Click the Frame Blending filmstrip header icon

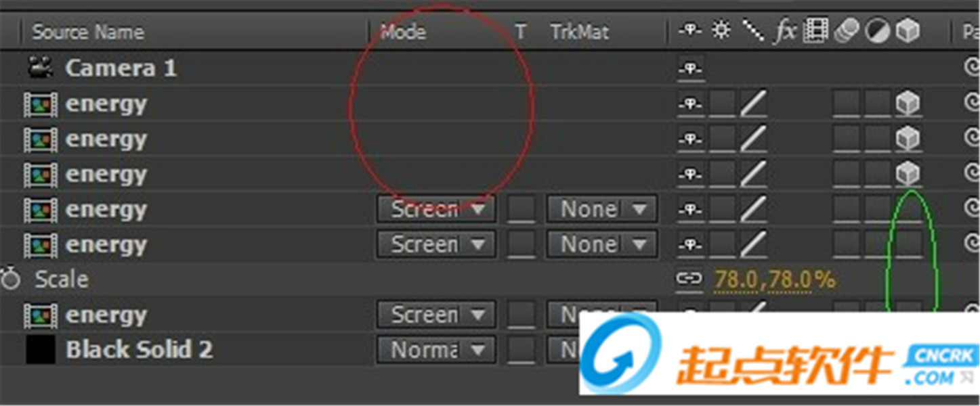click(x=815, y=30)
